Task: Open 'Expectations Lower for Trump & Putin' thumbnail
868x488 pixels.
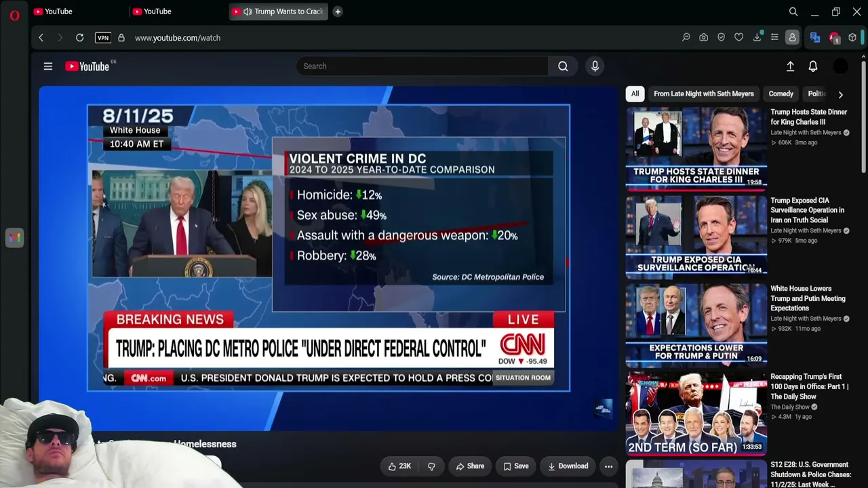Action: click(696, 324)
